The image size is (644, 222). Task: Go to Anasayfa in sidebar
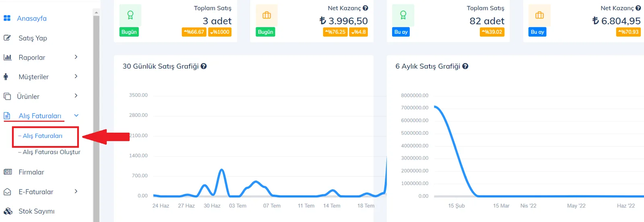pyautogui.click(x=32, y=18)
